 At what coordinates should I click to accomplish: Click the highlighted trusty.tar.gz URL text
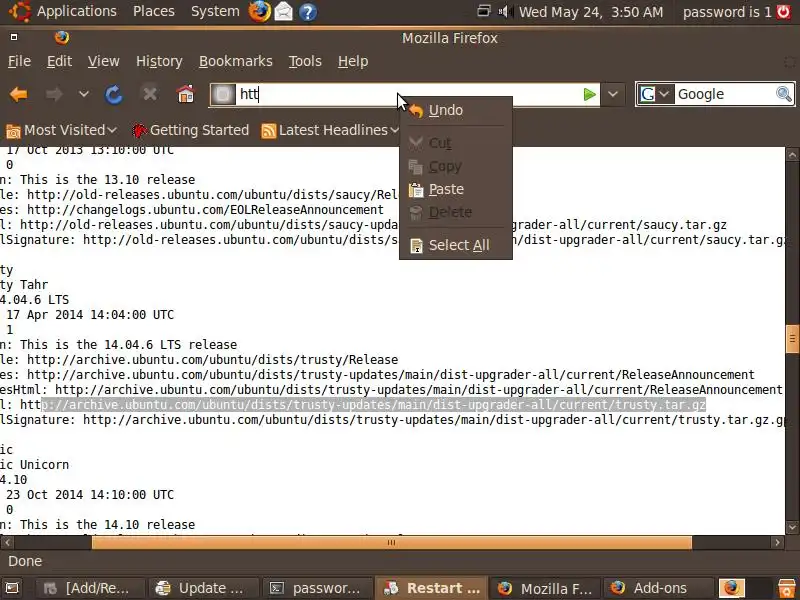373,405
